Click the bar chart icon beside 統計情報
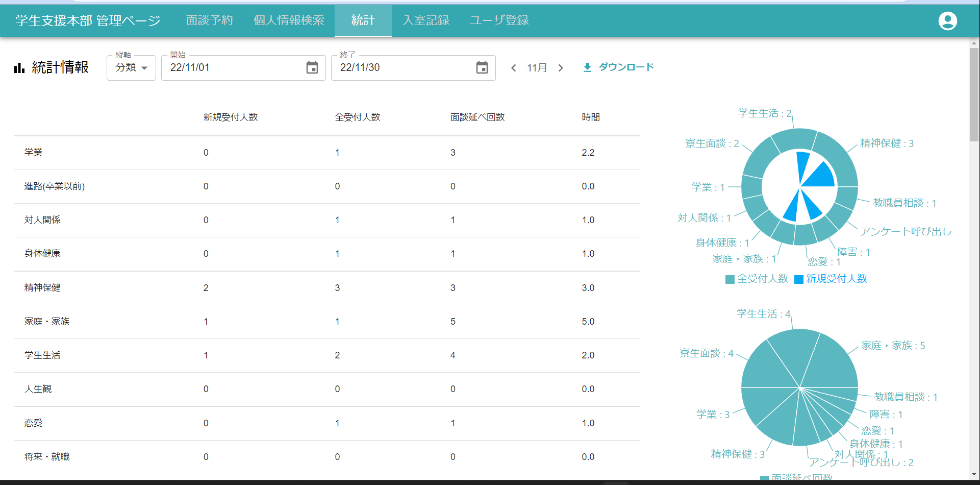This screenshot has height=485, width=980. pyautogui.click(x=19, y=68)
